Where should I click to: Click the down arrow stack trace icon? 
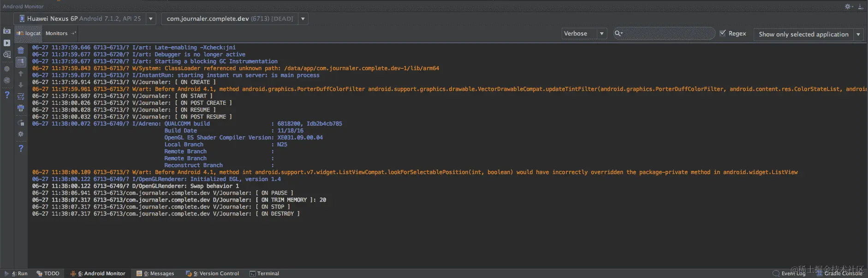click(21, 85)
